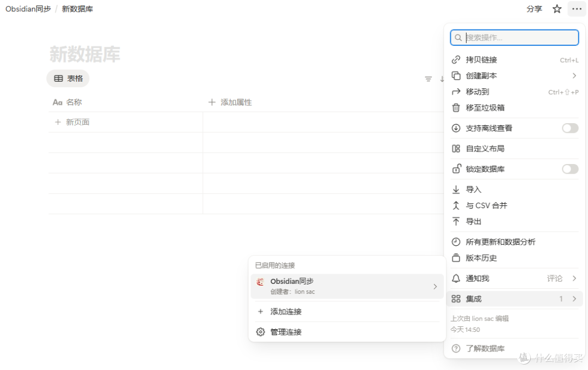Screen dimensions: 588x370
Task: Click the download-circle icon beside 支持离线查看
Action: tap(456, 129)
